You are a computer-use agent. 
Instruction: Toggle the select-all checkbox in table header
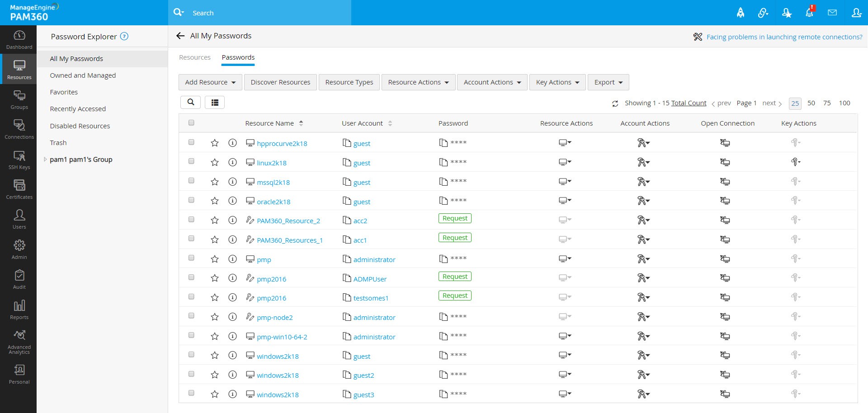pos(191,122)
